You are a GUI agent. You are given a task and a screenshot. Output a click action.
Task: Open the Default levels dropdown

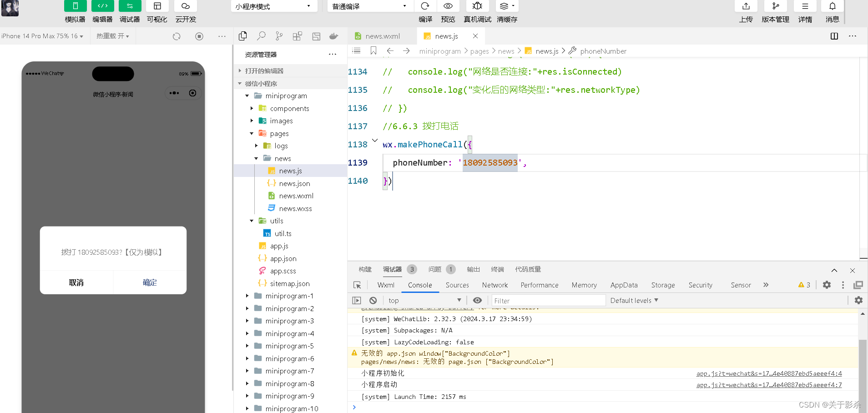tap(634, 300)
